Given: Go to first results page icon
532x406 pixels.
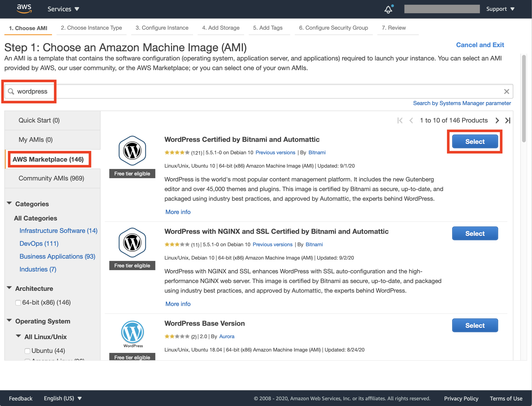Looking at the screenshot, I should point(400,120).
